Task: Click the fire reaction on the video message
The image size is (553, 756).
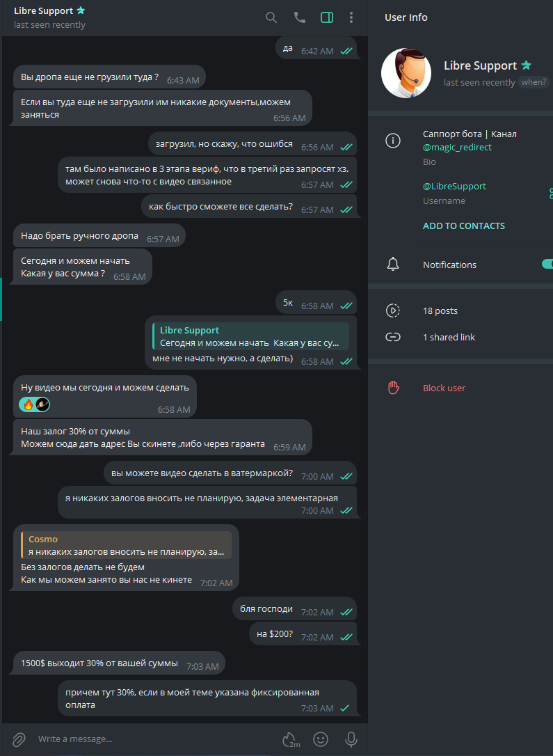Action: (x=28, y=404)
